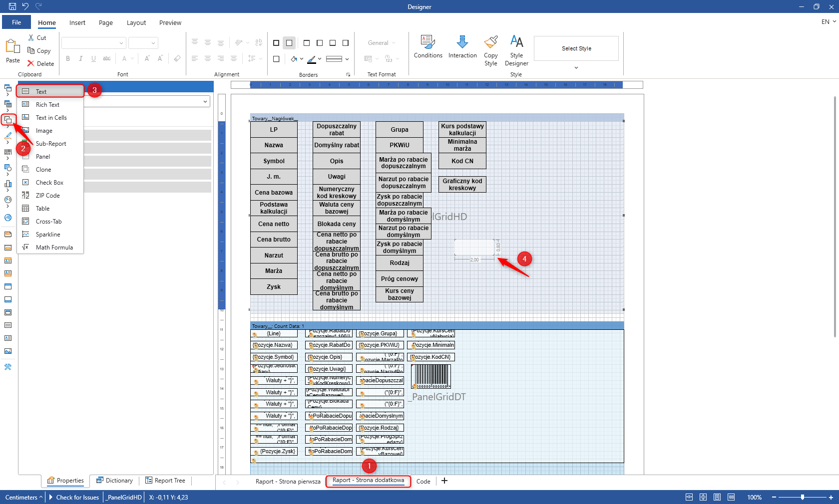
Task: Switch to the Insert ribbon tab
Action: point(77,23)
